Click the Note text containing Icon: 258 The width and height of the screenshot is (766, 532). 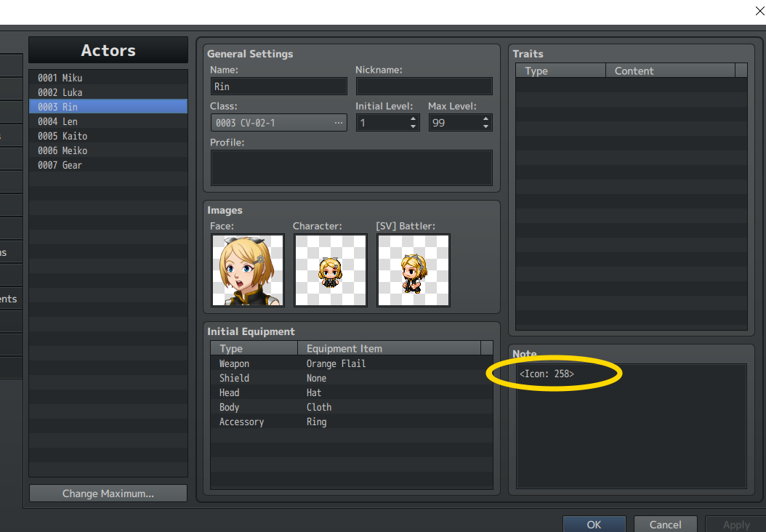tap(547, 374)
